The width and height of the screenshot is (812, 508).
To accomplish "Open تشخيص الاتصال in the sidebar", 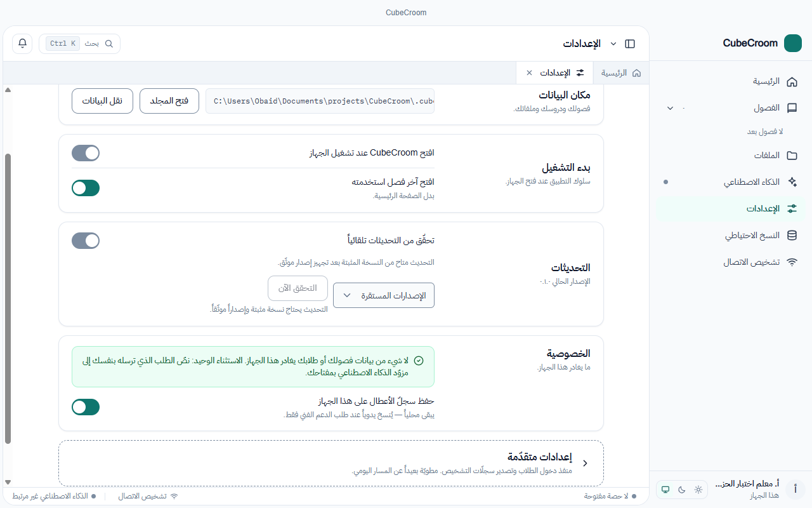I will (x=730, y=262).
